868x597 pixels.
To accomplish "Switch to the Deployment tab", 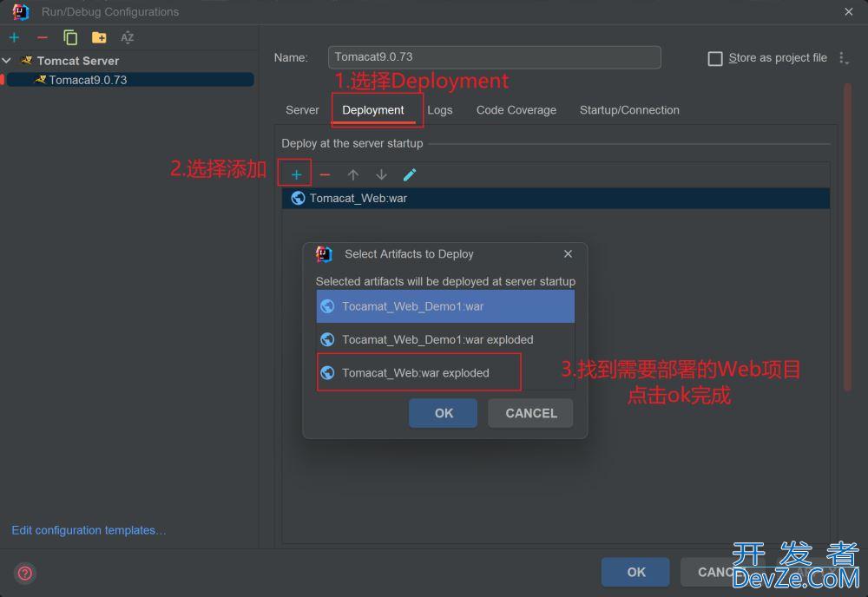I will pyautogui.click(x=373, y=110).
